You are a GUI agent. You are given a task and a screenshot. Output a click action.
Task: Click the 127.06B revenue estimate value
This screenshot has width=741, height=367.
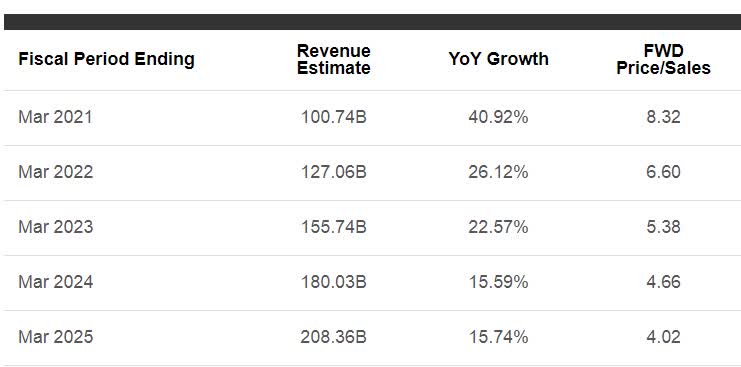click(x=334, y=172)
